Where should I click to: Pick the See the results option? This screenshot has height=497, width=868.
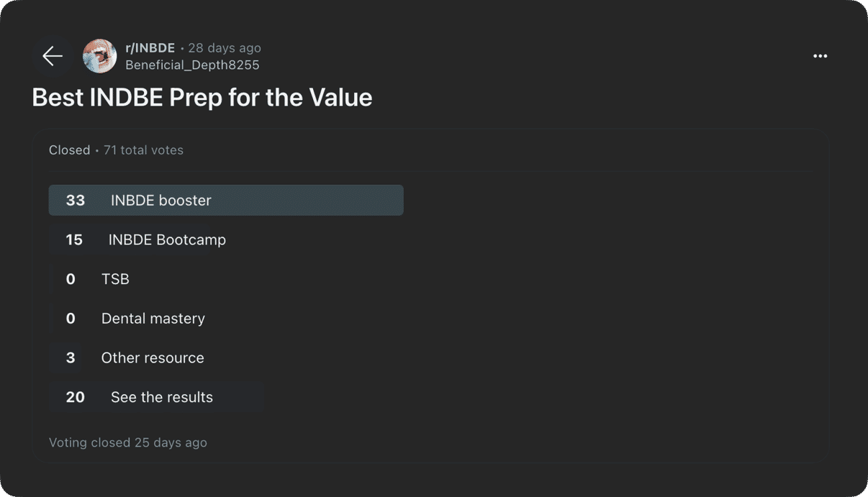[161, 397]
